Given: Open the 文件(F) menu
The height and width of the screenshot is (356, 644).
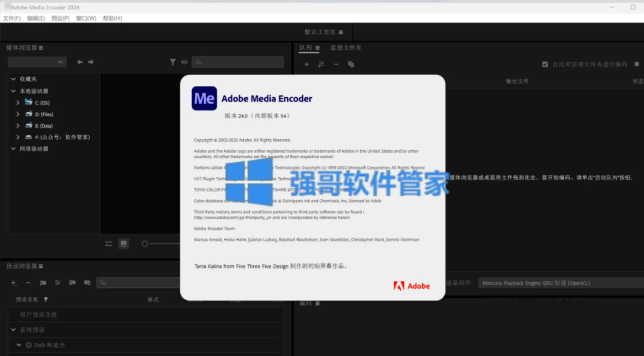Looking at the screenshot, I should click(12, 18).
